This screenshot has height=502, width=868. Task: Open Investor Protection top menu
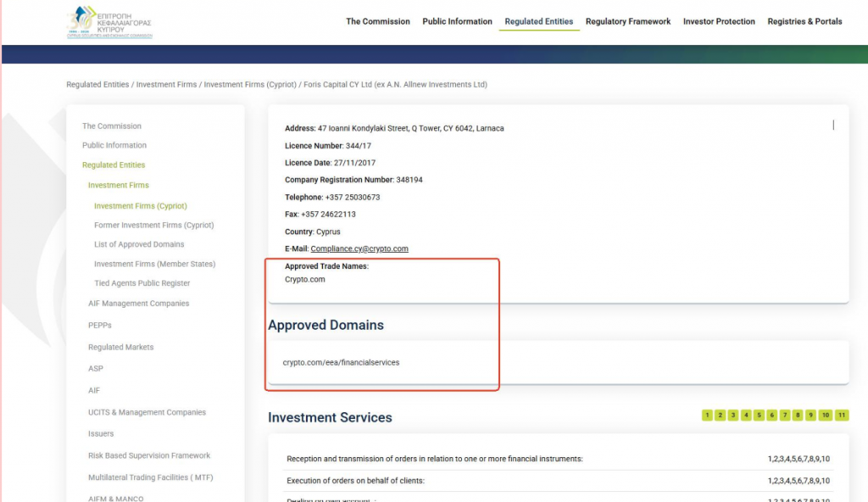[x=719, y=21]
